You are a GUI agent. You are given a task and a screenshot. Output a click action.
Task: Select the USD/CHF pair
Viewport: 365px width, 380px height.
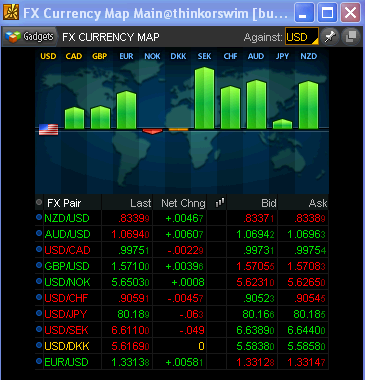point(66,298)
